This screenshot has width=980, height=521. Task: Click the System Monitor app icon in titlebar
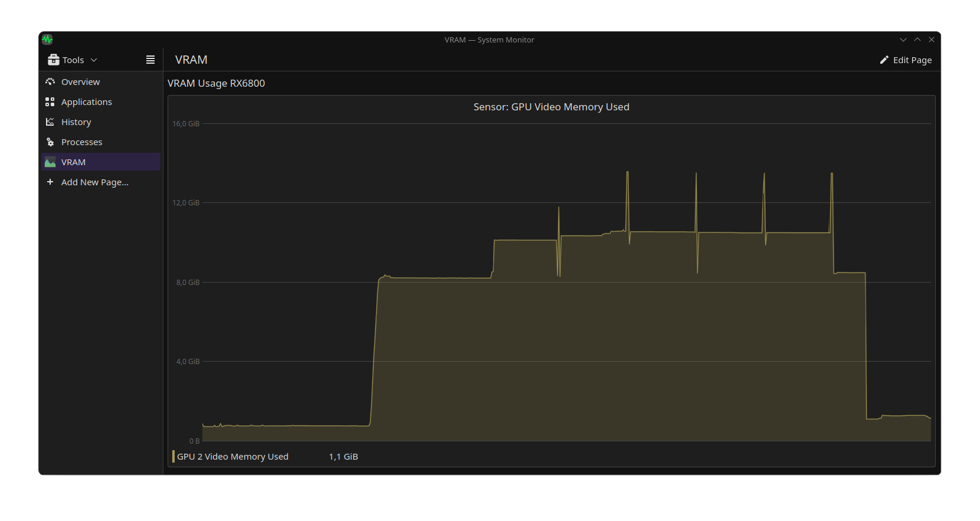[x=47, y=40]
